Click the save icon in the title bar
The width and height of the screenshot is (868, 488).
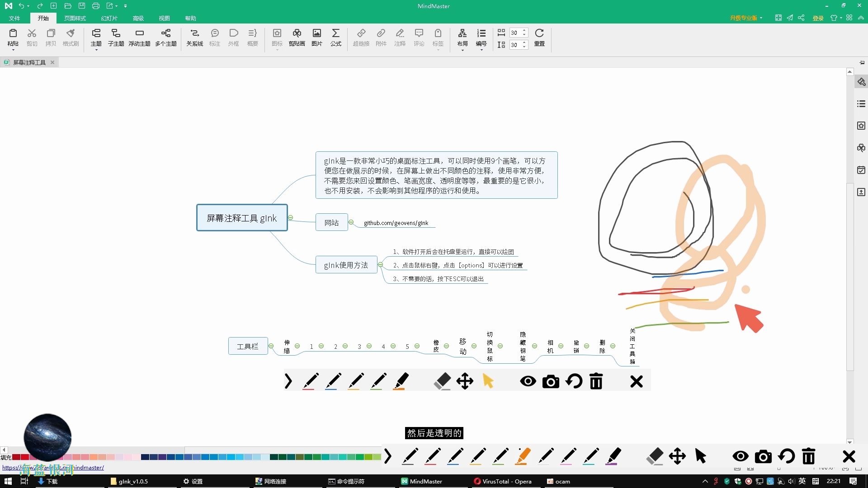81,6
